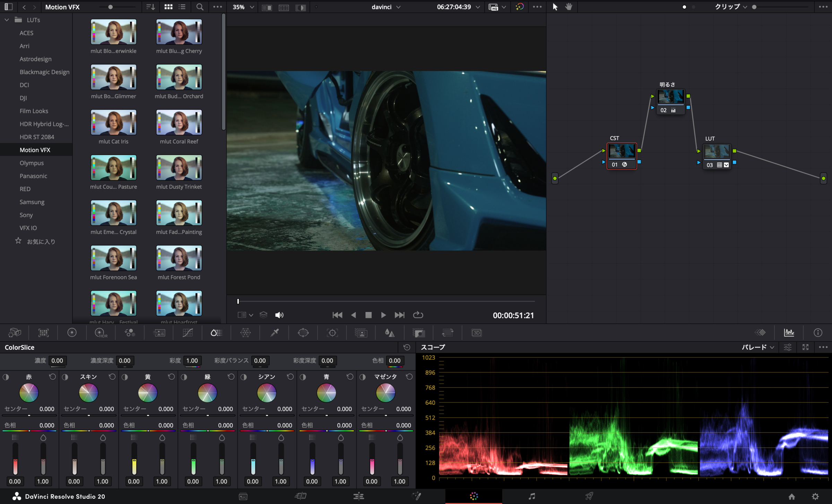Switch to the Cut page tab
The image size is (832, 504).
[x=301, y=496]
